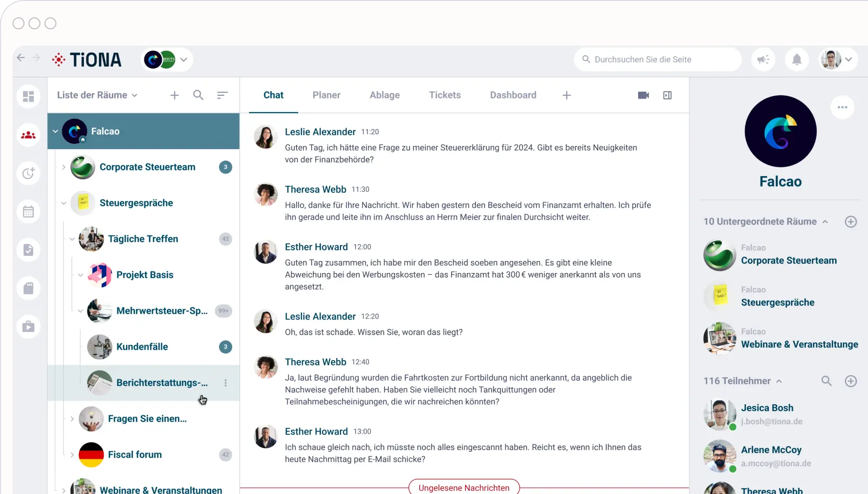This screenshot has height=494, width=868.
Task: Add a new room with plus icon
Action: click(175, 95)
